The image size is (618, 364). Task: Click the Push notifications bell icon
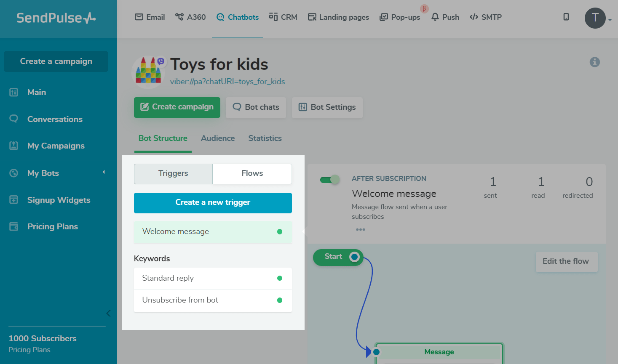435,17
